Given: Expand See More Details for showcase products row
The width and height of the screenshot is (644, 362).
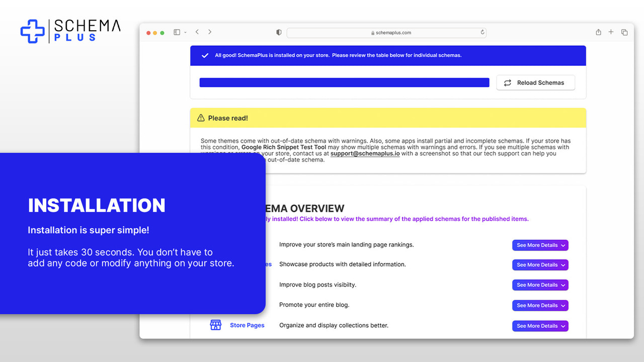Looking at the screenshot, I should tap(540, 265).
